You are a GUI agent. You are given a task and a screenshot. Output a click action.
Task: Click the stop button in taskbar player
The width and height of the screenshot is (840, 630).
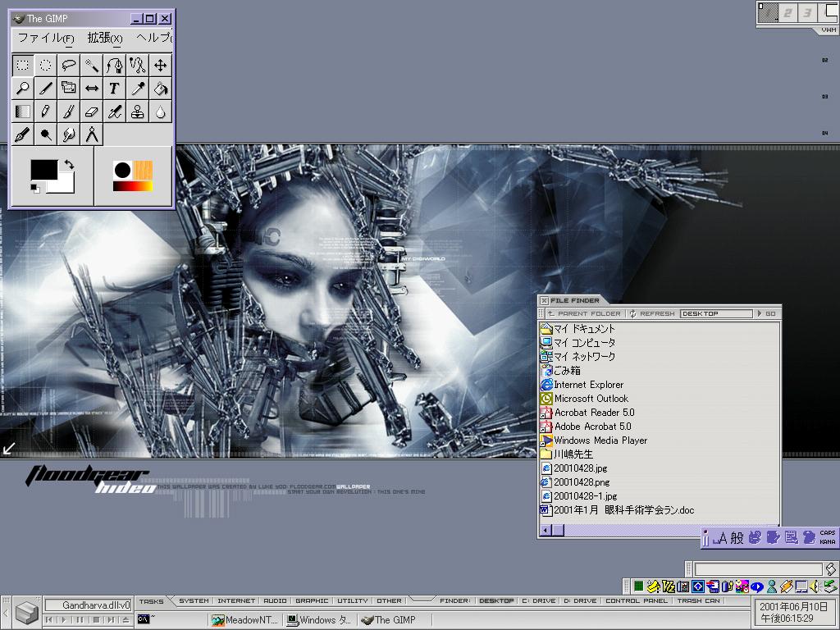96,620
